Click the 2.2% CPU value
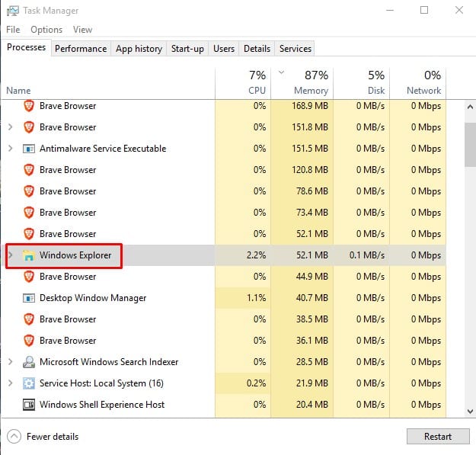 (256, 255)
